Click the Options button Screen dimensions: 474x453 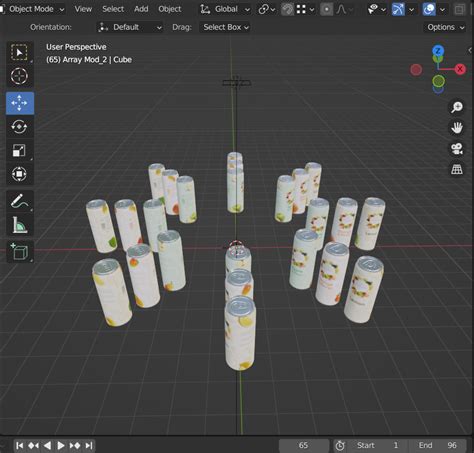pos(445,27)
